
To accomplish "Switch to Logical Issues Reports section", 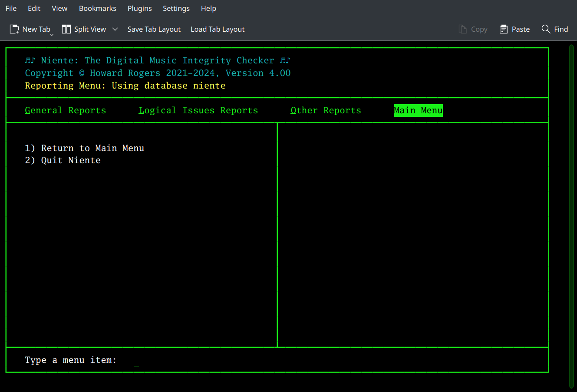I will (x=198, y=110).
